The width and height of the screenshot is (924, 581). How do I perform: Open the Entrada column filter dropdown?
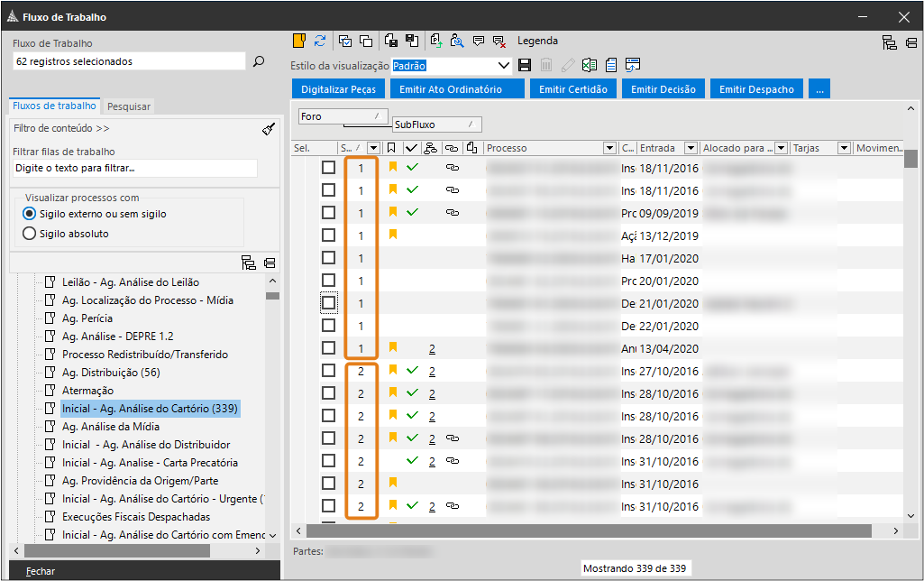pyautogui.click(x=691, y=148)
